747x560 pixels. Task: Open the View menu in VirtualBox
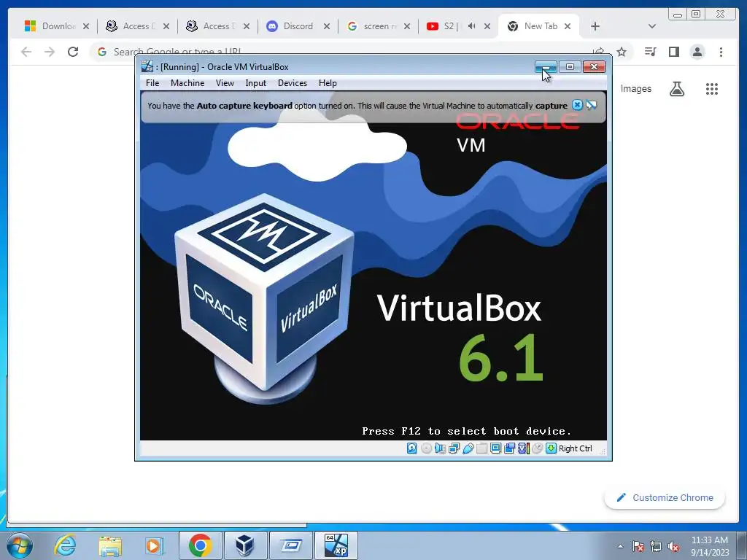pos(225,83)
